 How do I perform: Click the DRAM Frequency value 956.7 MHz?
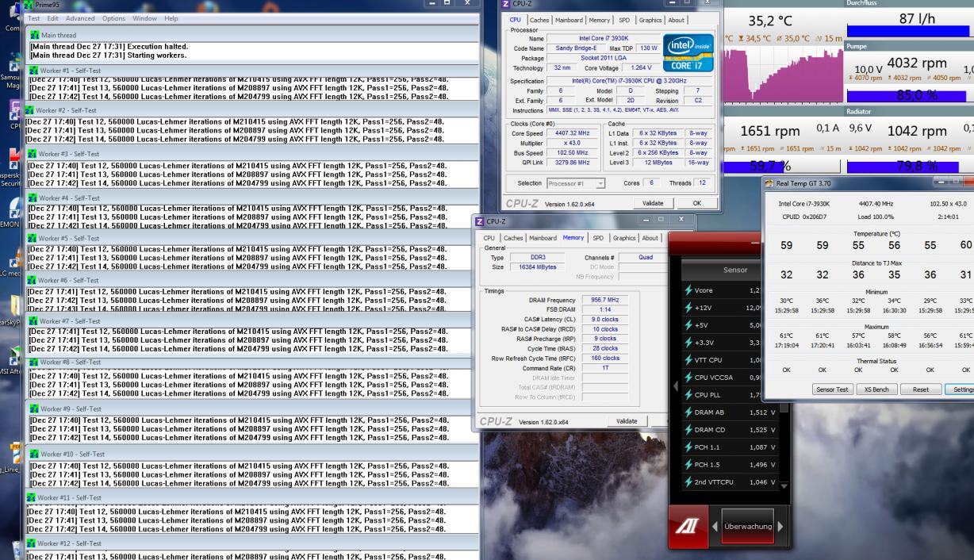coord(604,301)
